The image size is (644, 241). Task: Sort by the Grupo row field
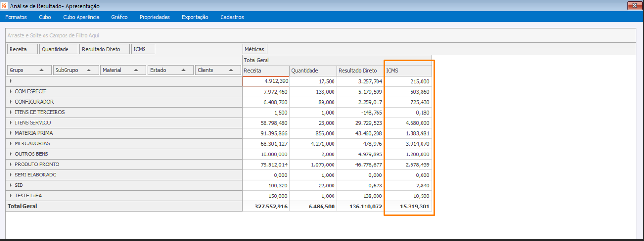point(29,70)
